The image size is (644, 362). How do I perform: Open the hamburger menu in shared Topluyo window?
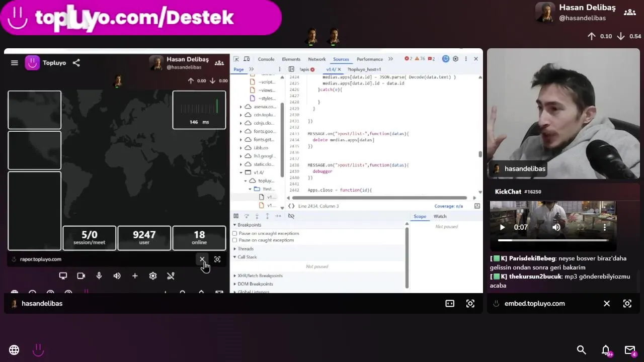[14, 63]
